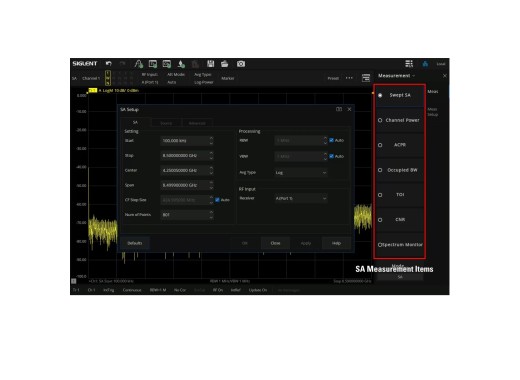Screen dimensions: 520x380
Task: Click the Continuous status bar entry
Action: tap(132, 290)
